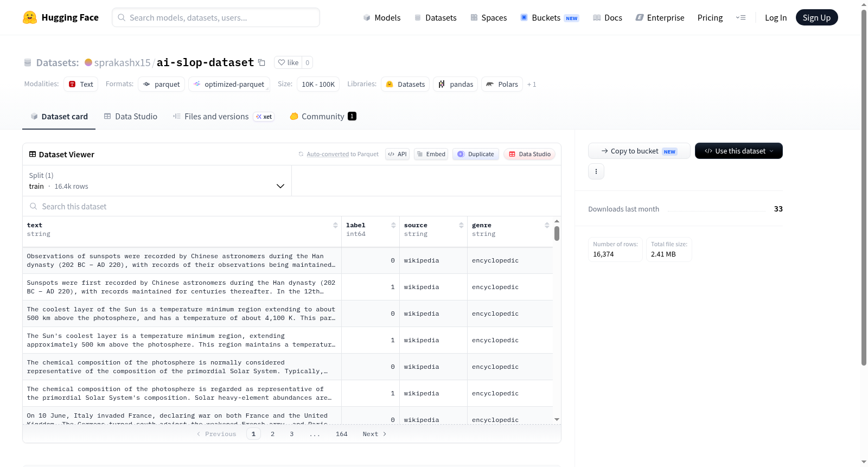Click the Sign Up button
The height and width of the screenshot is (467, 868).
816,17
